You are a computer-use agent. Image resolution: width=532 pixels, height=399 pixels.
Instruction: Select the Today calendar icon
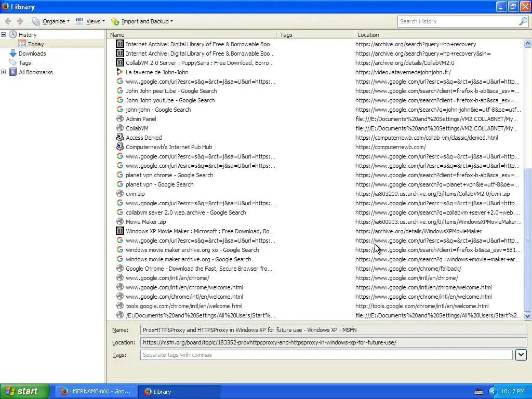pos(22,44)
